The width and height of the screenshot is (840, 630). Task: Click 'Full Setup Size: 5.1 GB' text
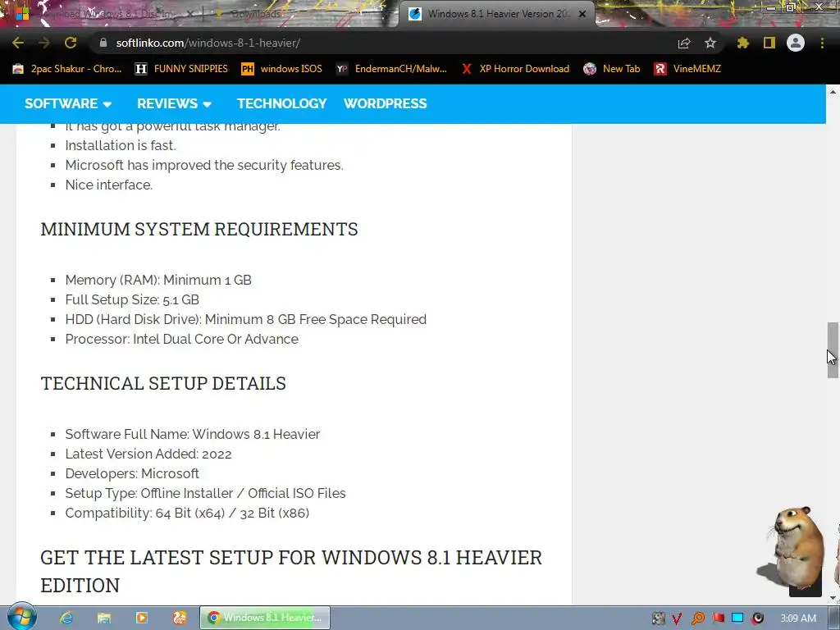tap(132, 300)
